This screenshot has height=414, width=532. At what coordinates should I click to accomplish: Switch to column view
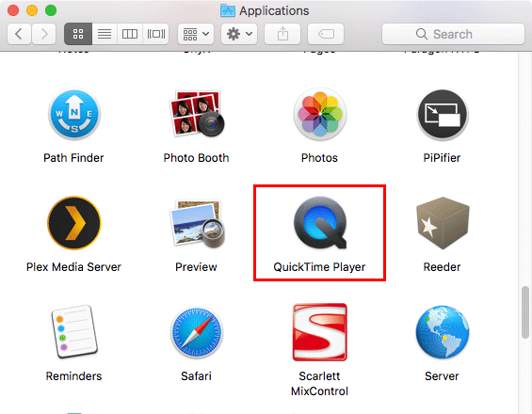point(130,34)
